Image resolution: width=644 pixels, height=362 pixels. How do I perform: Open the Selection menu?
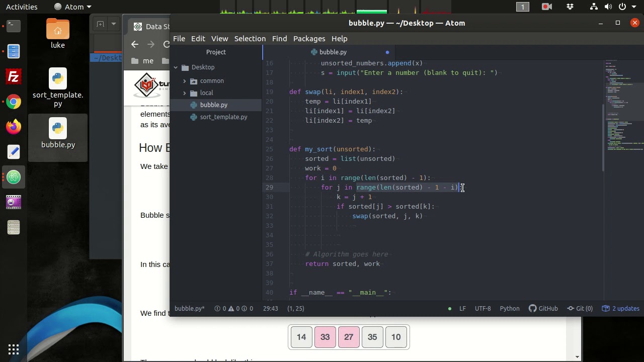point(250,39)
